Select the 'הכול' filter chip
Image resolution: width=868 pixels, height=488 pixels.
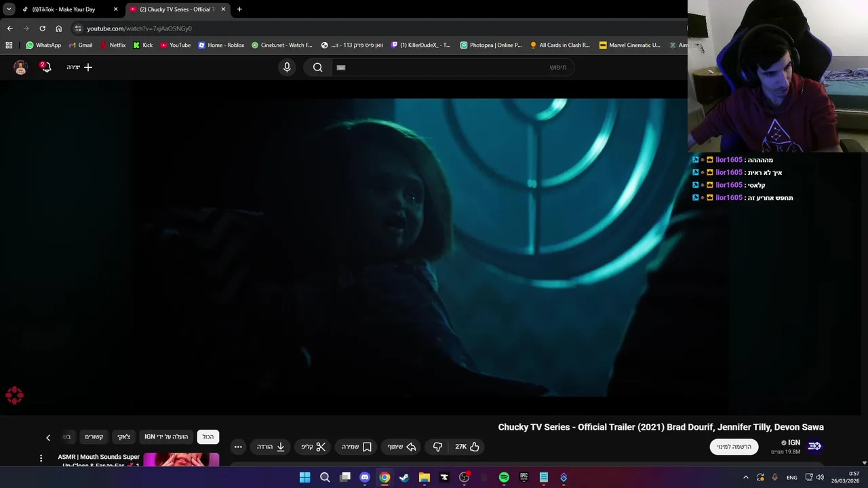(x=208, y=436)
